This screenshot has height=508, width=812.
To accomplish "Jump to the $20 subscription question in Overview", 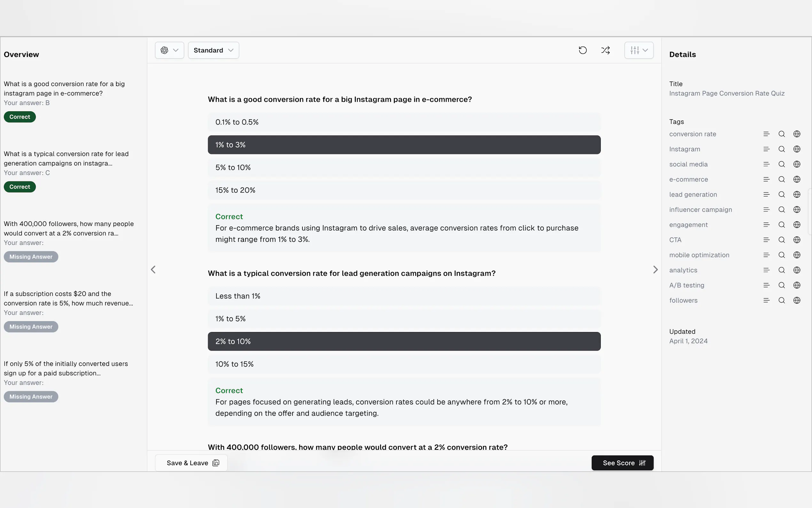I will tap(68, 298).
